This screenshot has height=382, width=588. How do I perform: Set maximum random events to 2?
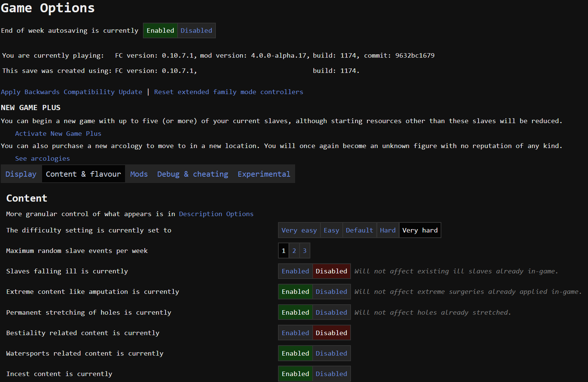[x=294, y=251]
